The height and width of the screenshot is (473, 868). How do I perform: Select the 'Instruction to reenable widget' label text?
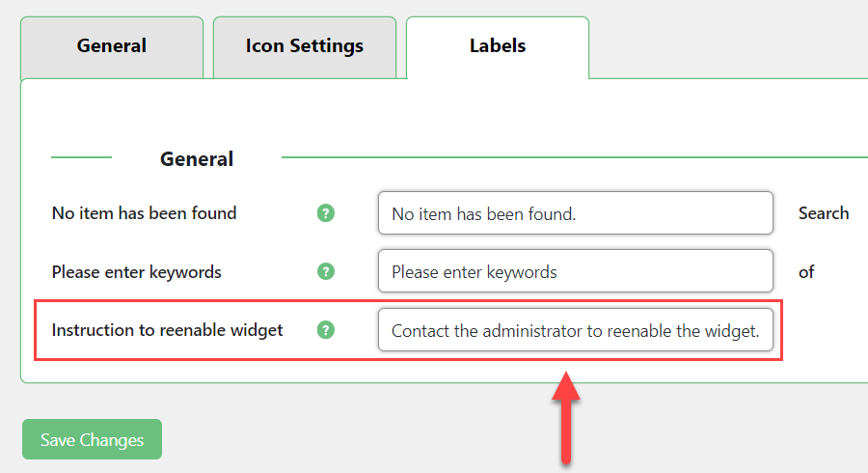click(167, 330)
